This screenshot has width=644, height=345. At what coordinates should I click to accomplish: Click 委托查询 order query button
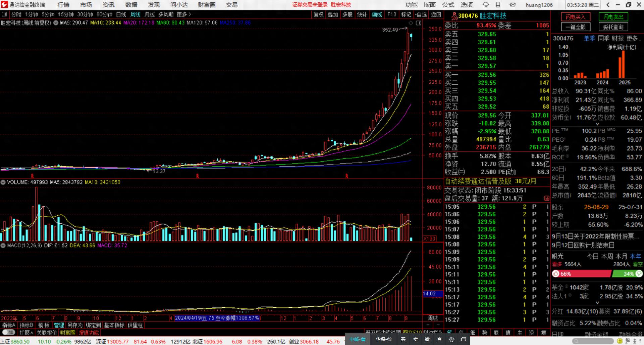click(613, 27)
